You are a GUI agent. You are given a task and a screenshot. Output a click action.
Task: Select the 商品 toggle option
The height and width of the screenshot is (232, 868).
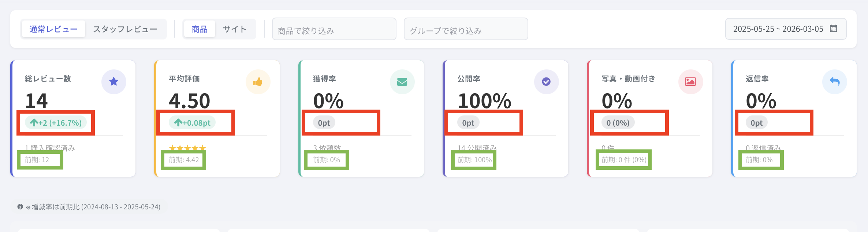(x=200, y=29)
